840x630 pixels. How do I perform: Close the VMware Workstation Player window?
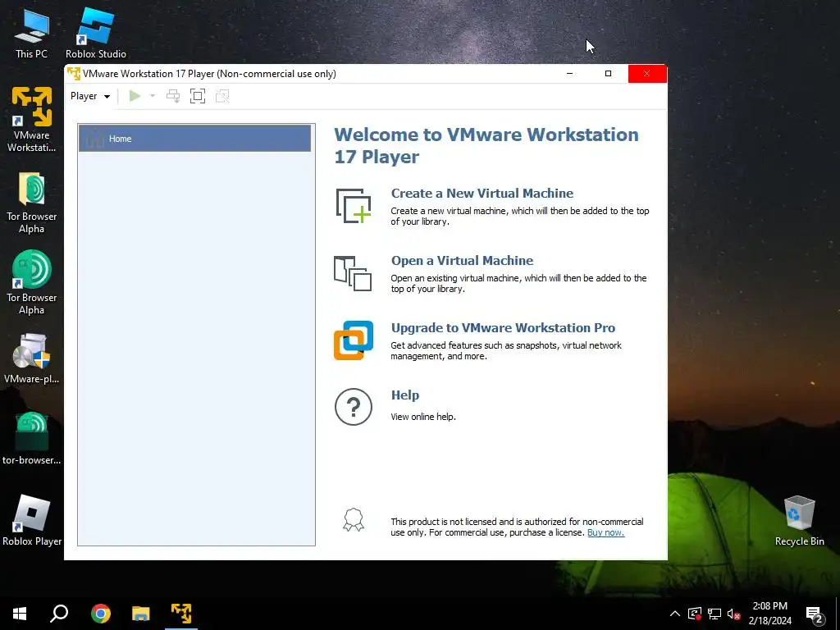tap(647, 73)
